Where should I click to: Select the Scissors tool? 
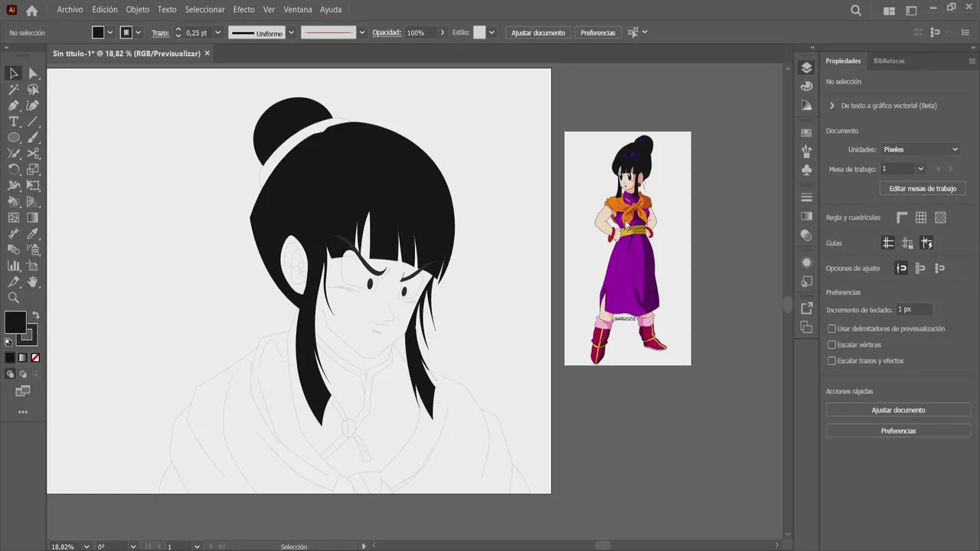33,154
